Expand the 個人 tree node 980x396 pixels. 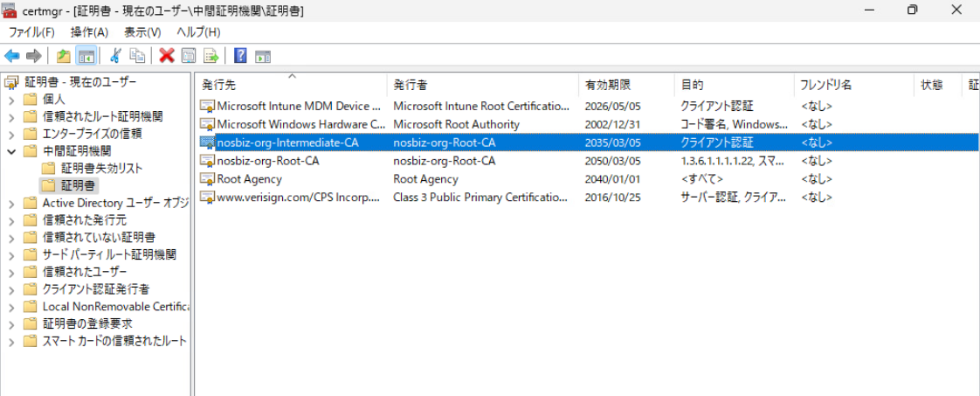pyautogui.click(x=11, y=99)
